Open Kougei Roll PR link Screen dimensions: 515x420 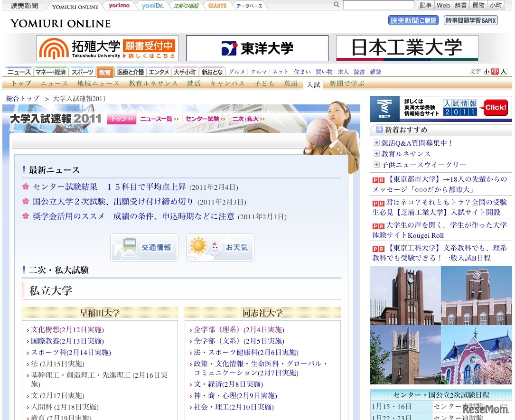[440, 230]
